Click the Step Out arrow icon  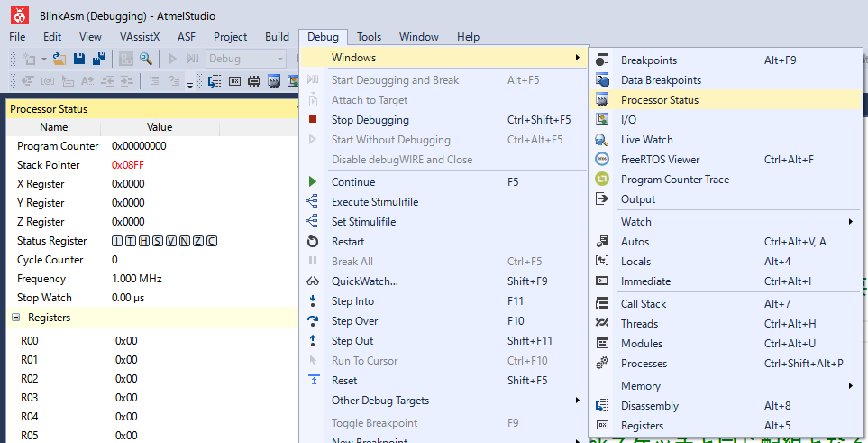[313, 340]
